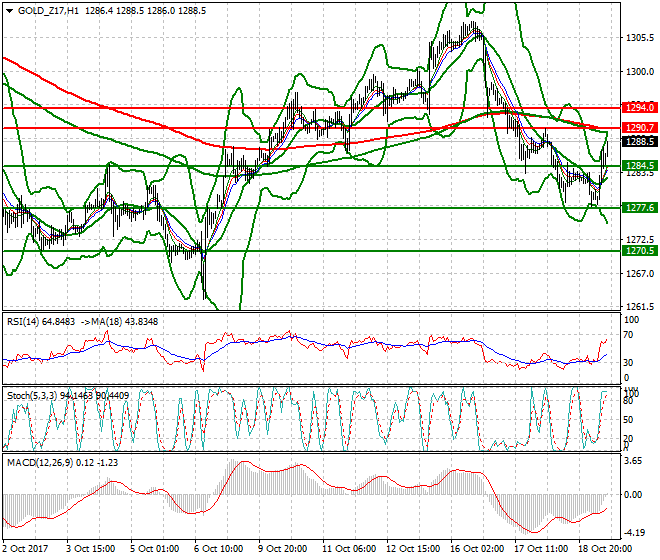The width and height of the screenshot is (660, 560).
Task: Click the 1272.5 price scale value
Action: [640, 240]
